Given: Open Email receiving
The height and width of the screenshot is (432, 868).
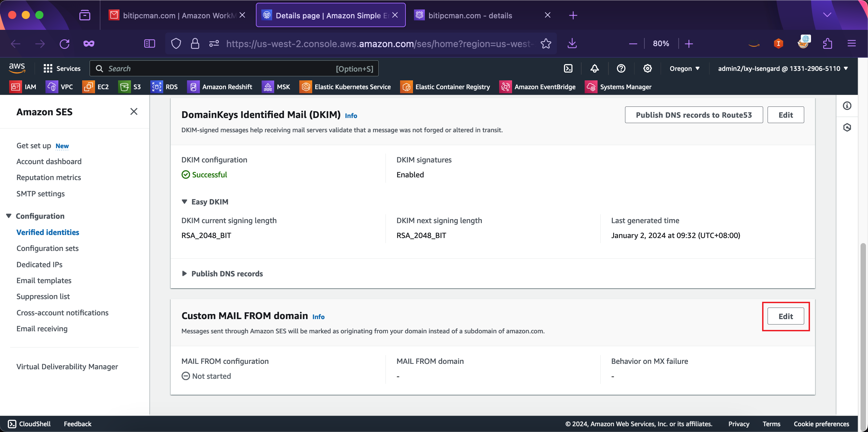Looking at the screenshot, I should (x=42, y=329).
